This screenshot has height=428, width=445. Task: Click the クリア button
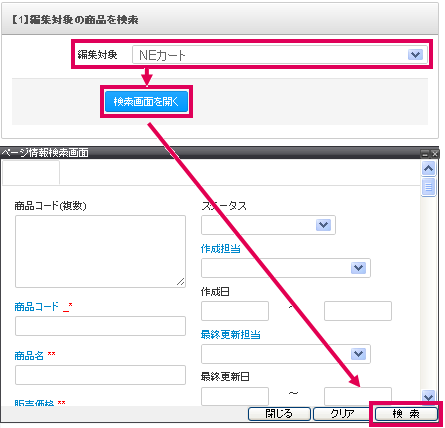[x=342, y=414]
